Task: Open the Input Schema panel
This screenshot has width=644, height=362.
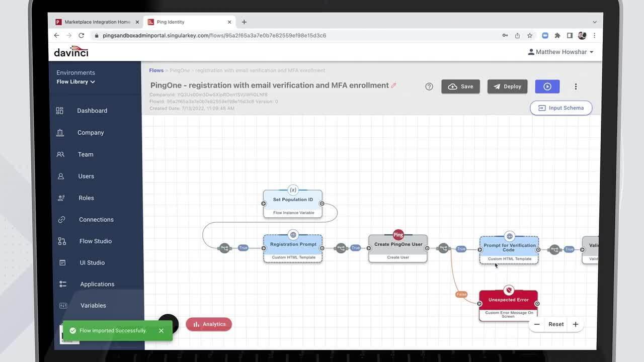Action: coord(560,108)
